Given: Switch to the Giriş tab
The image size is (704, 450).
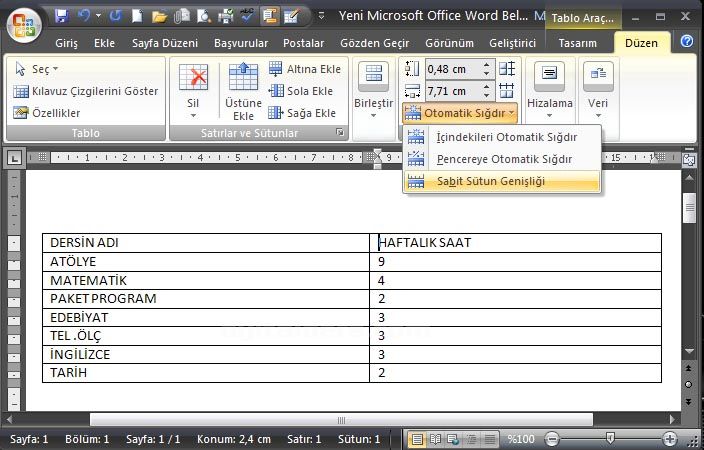Looking at the screenshot, I should pos(66,43).
